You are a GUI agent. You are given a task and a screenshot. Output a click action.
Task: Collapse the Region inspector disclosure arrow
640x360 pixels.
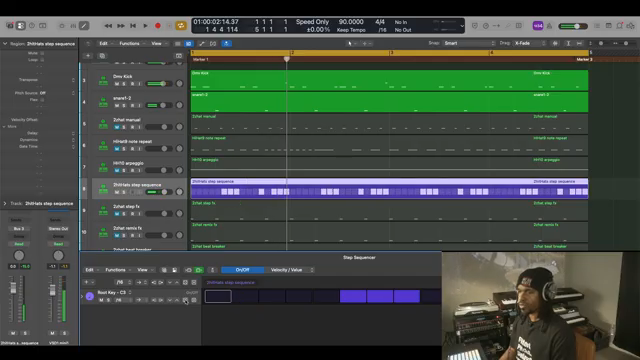click(5, 43)
